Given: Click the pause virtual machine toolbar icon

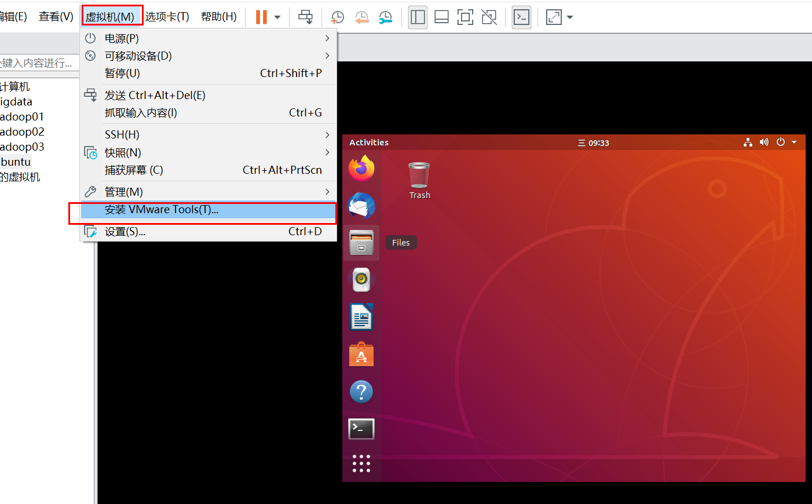Looking at the screenshot, I should [261, 17].
